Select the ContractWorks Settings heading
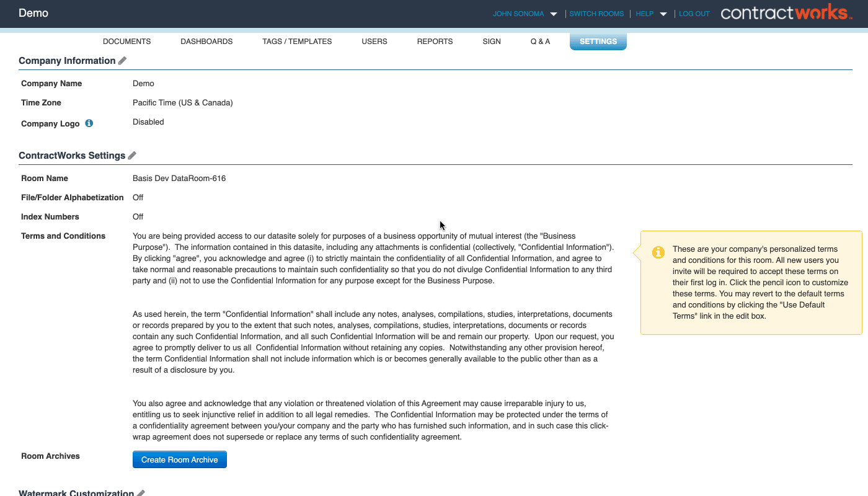This screenshot has height=496, width=868. point(72,156)
